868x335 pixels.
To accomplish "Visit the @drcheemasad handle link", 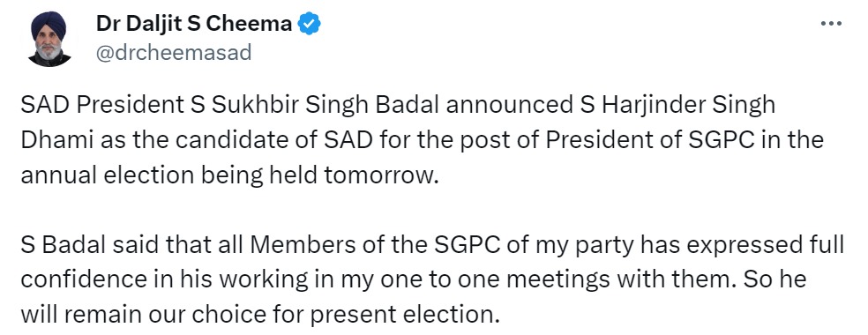I will tap(174, 53).
